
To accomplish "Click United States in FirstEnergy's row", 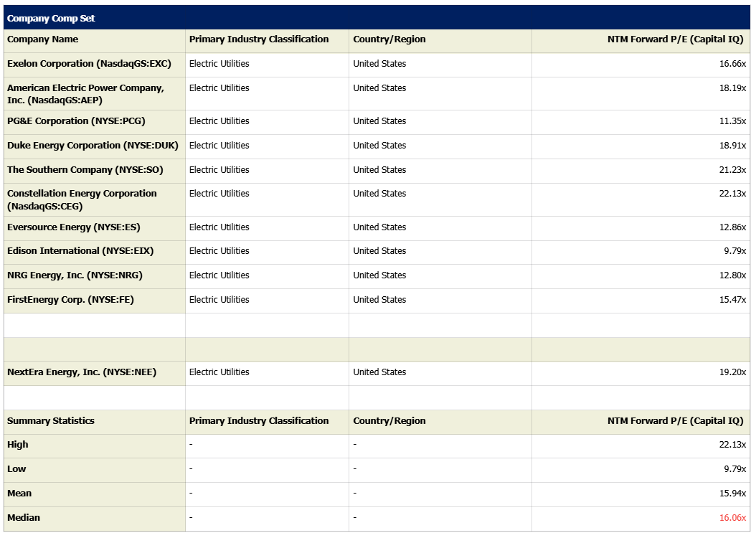I will (379, 299).
